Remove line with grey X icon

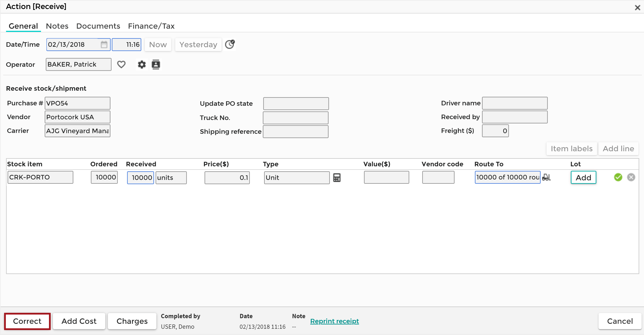pos(631,177)
